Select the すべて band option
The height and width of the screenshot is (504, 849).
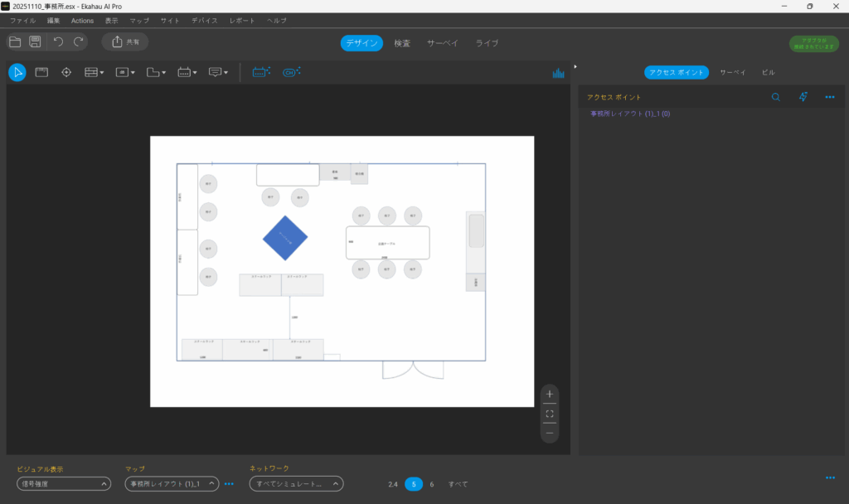click(x=458, y=484)
